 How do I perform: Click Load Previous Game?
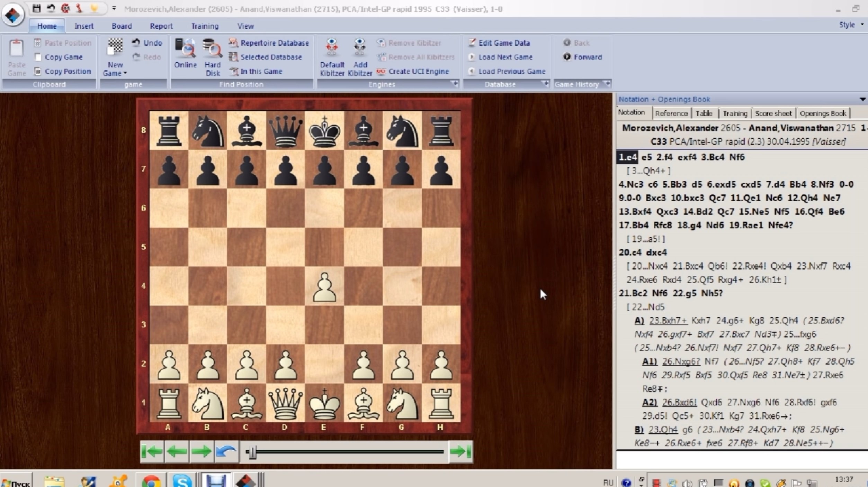[x=507, y=71]
